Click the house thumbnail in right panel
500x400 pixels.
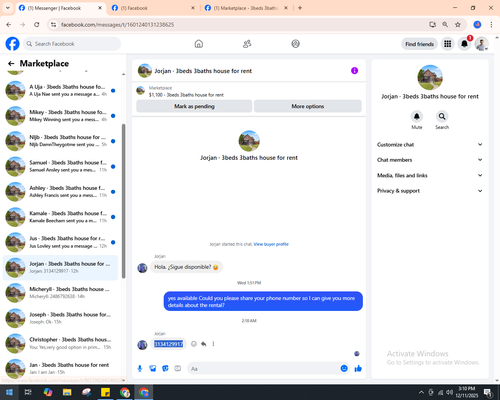coord(430,77)
